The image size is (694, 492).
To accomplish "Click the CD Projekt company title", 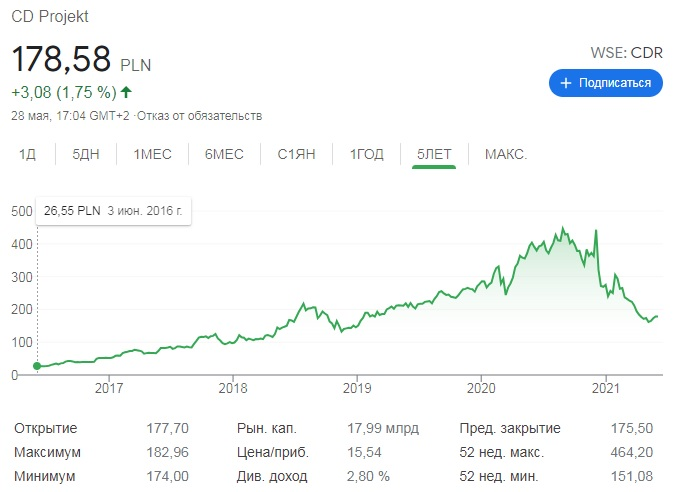I will coord(50,16).
